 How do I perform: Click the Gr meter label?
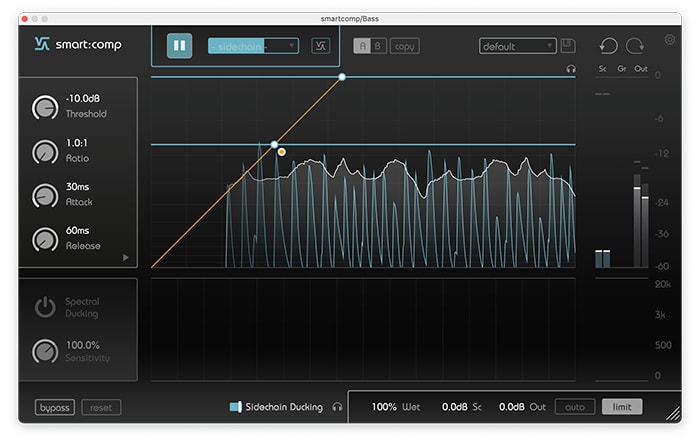(621, 69)
